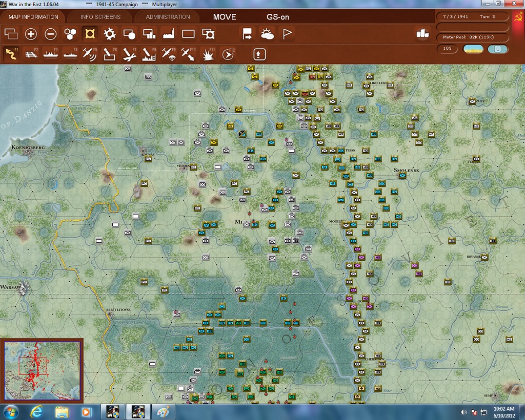Select the F7 bomb airfield mode icon

[129, 54]
